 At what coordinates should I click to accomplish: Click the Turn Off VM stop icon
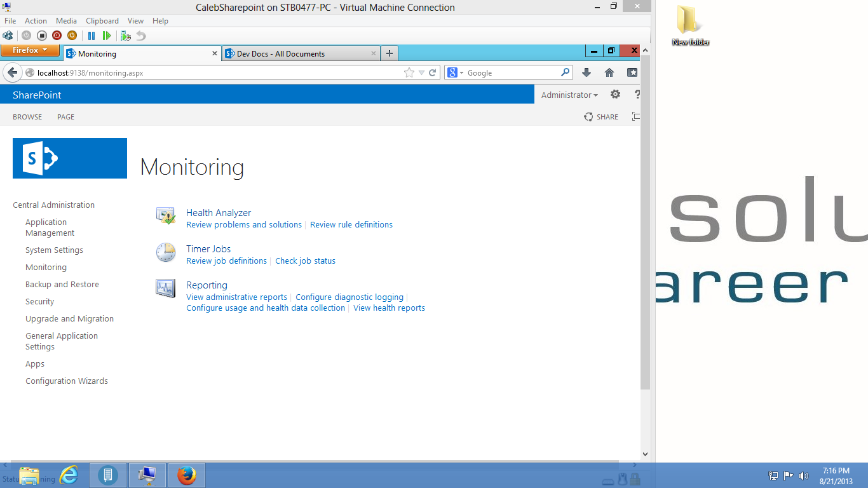coord(41,36)
